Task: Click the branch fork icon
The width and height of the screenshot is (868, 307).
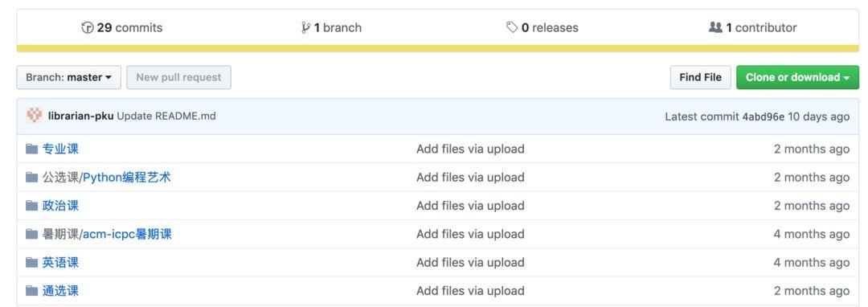Action: (305, 27)
